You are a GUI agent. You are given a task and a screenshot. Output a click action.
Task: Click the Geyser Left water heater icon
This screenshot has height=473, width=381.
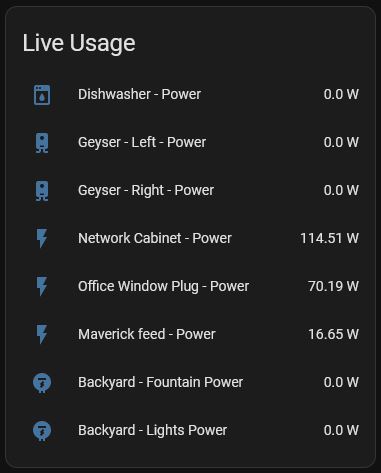coord(42,143)
